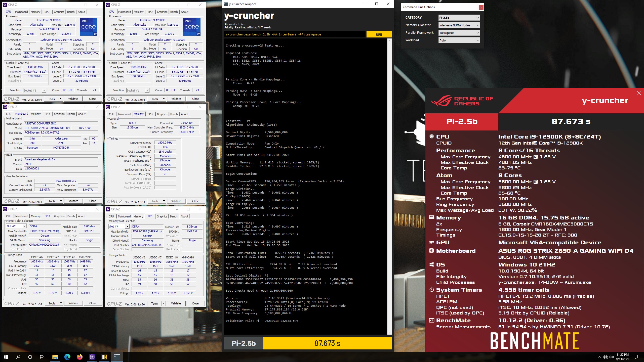Click the 1800.0 MHz DRAM Frequency value
644x362 pixels.
[x=165, y=143]
